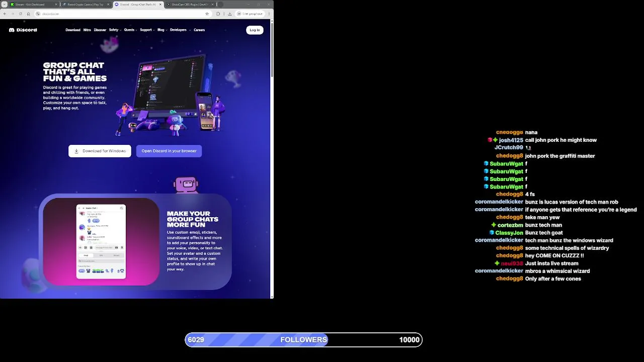Screen dimensions: 644x362
Task: Click the MAKE YOUR GROUP CHATS MORE FUN heading
Action: [x=192, y=219]
